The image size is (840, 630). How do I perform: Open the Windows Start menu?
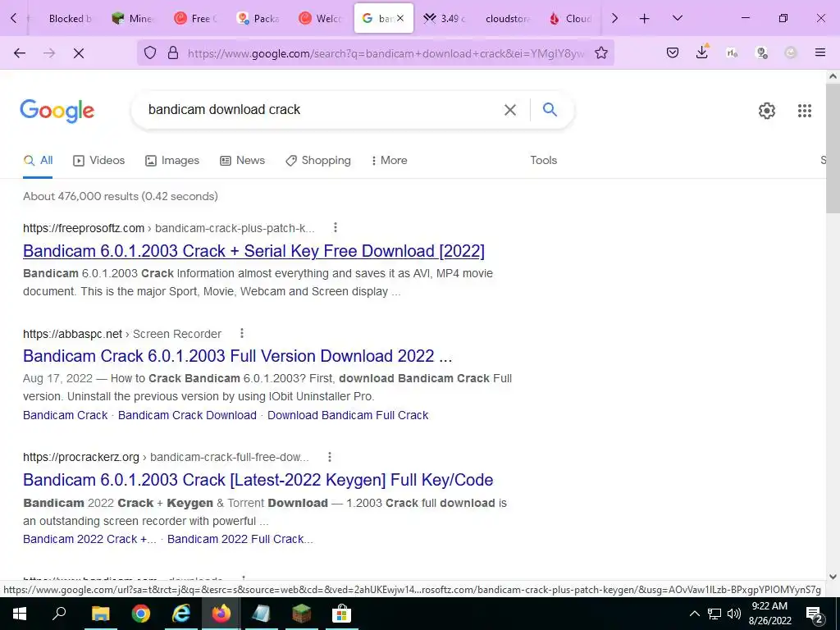pyautogui.click(x=20, y=614)
